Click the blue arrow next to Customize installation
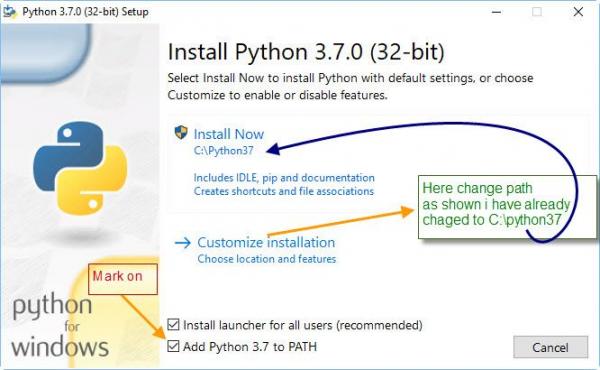 [x=183, y=243]
